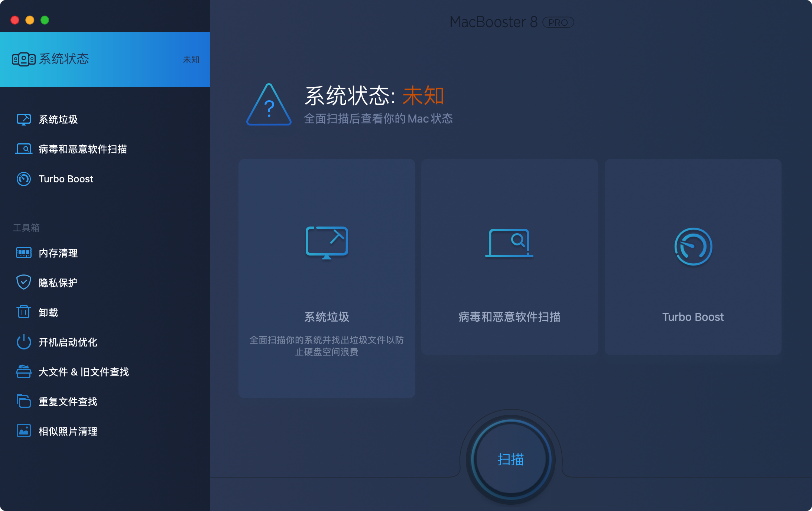This screenshot has height=511, width=812.
Task: Click the green fullscreen window button
Action: pos(45,20)
